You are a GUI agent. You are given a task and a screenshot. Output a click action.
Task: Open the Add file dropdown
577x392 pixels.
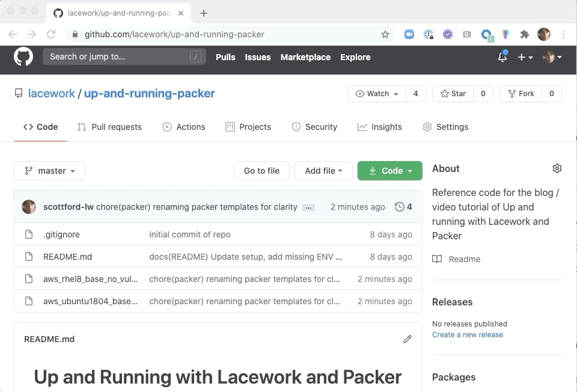(x=323, y=171)
